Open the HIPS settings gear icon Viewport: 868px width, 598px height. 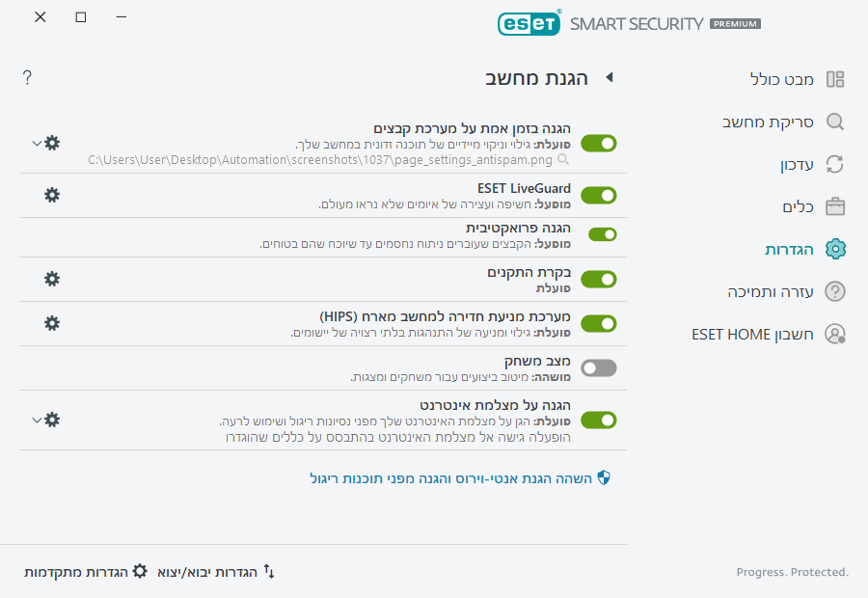[x=51, y=324]
